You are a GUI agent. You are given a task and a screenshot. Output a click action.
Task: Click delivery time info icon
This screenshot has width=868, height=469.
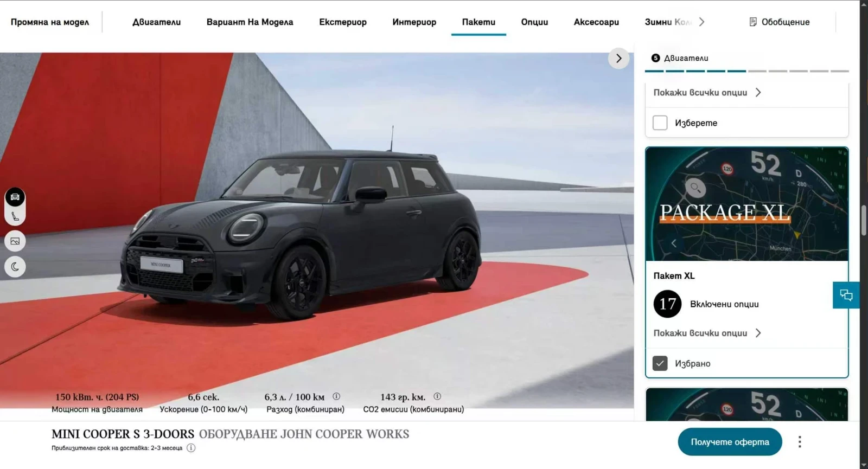(191, 448)
